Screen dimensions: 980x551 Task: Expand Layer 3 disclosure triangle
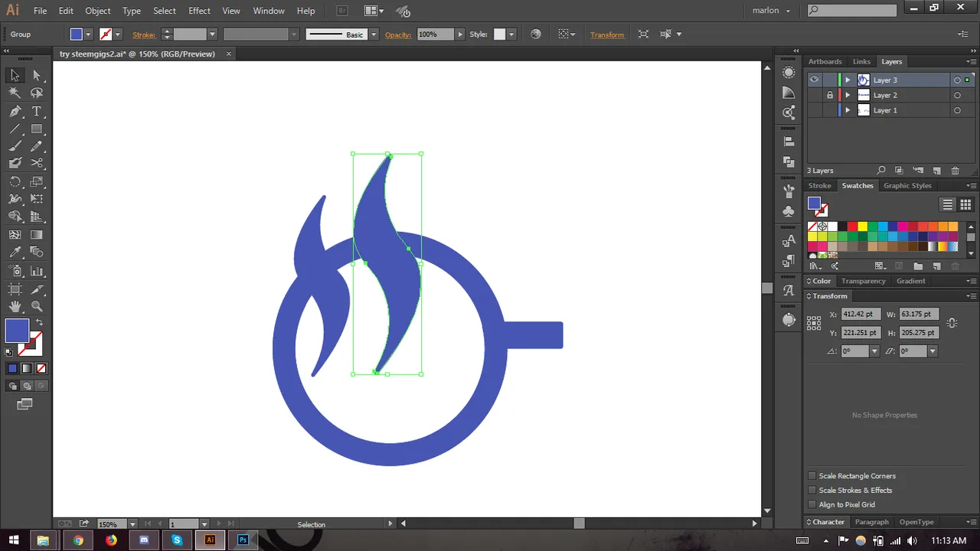[848, 80]
